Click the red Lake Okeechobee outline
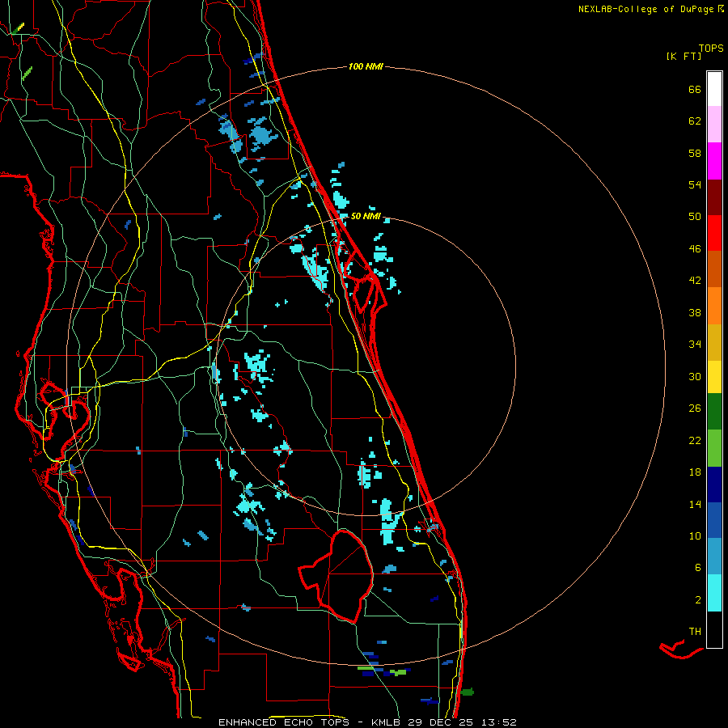Viewport: 728px width, 728px height. [336, 576]
